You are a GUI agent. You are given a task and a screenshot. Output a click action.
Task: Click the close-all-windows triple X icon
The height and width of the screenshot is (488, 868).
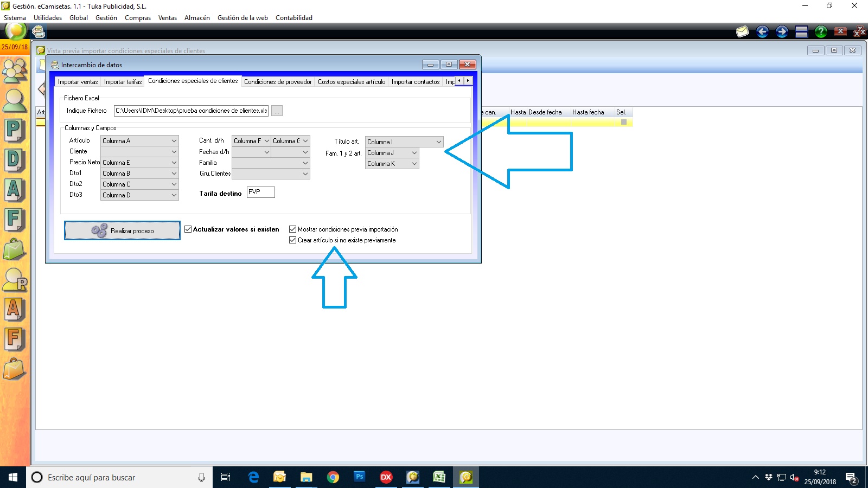[860, 32]
